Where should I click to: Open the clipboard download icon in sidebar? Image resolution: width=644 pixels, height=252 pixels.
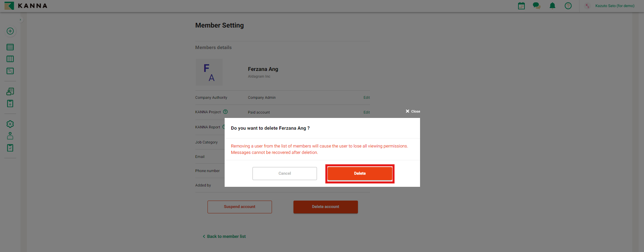[x=10, y=103]
